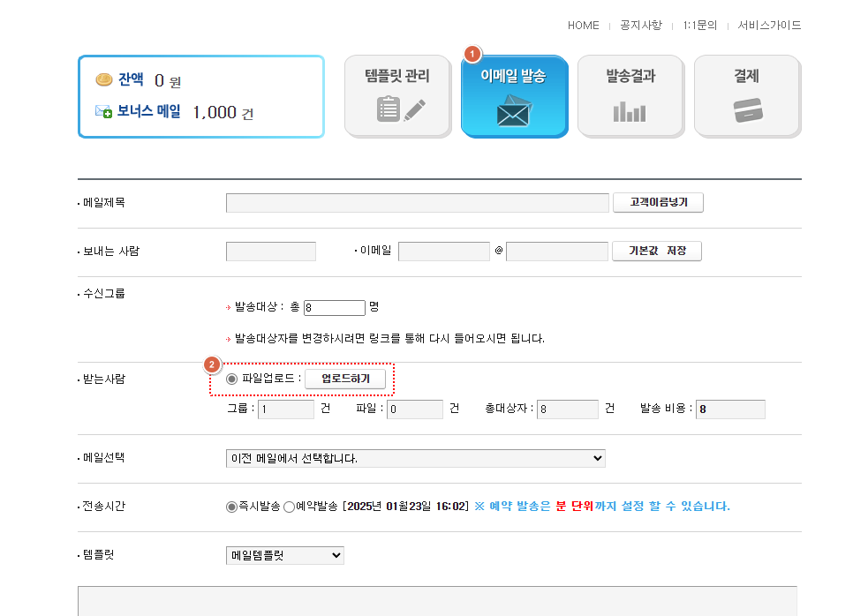Open the 템플릿 관리 tab
This screenshot has height=616, width=853.
(397, 95)
